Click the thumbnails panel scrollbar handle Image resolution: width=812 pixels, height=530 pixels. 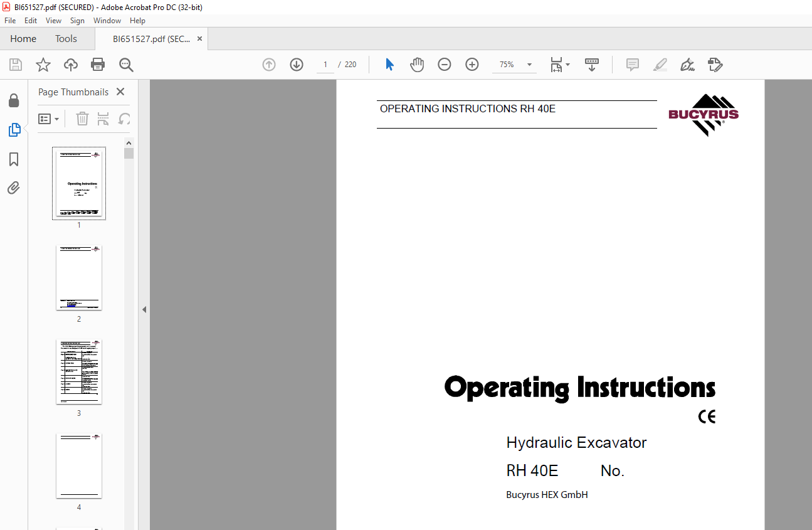(129, 153)
